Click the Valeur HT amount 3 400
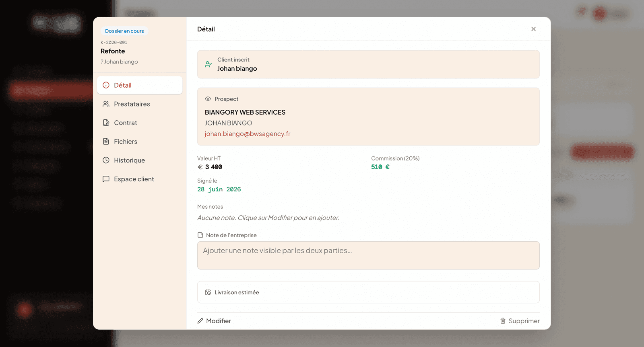This screenshot has width=644, height=347. tap(214, 167)
